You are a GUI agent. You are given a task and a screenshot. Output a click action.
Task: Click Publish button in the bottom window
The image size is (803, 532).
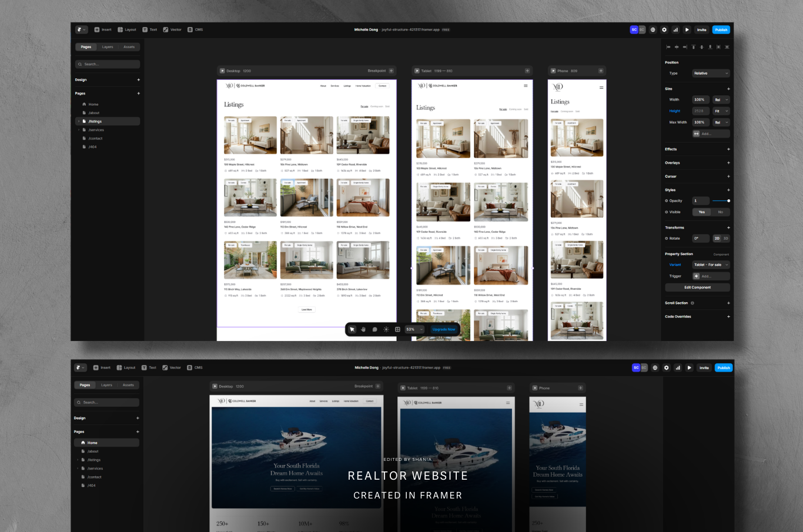724,368
